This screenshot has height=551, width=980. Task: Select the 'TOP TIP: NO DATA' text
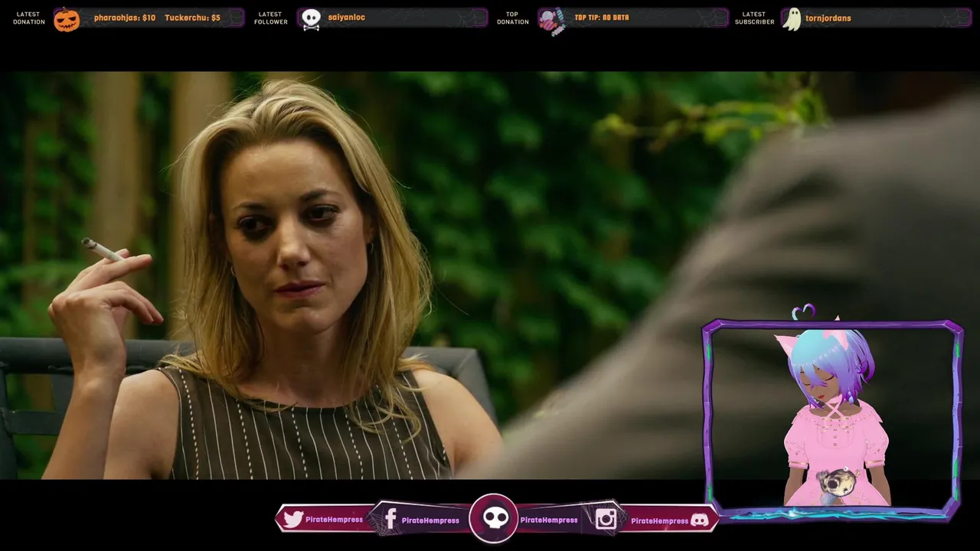click(602, 18)
